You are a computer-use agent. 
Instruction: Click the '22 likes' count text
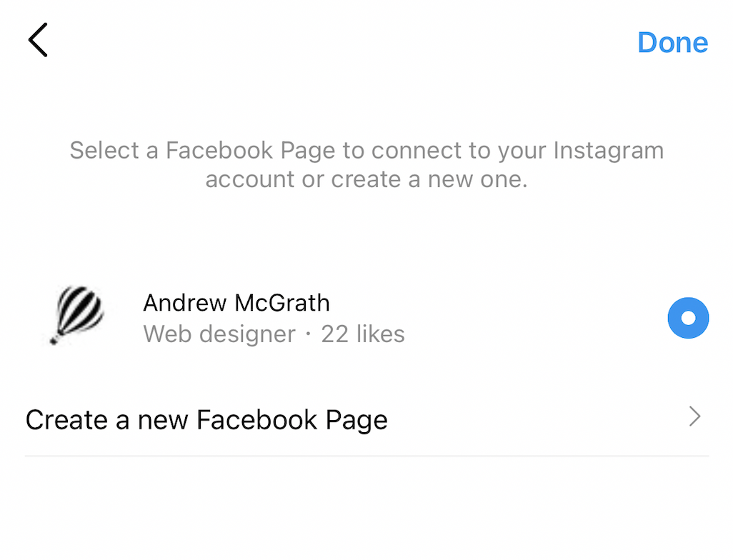tap(363, 334)
